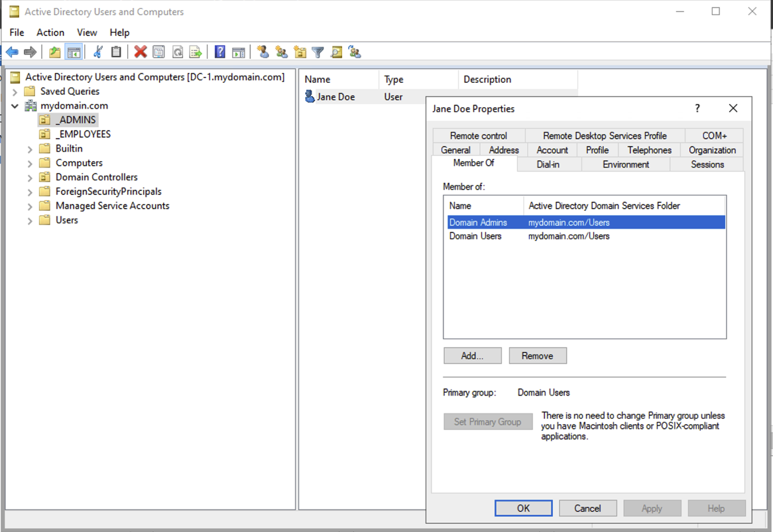Viewport: 773px width, 532px height.
Task: Click the Active Directory Domain Services Folder column header
Action: tap(624, 205)
